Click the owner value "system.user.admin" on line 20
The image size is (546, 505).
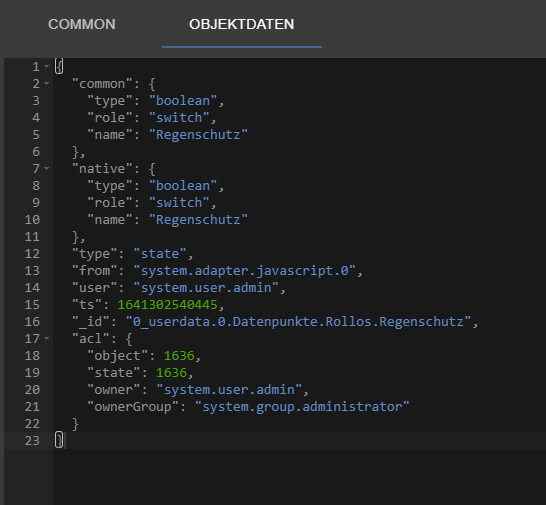point(229,390)
